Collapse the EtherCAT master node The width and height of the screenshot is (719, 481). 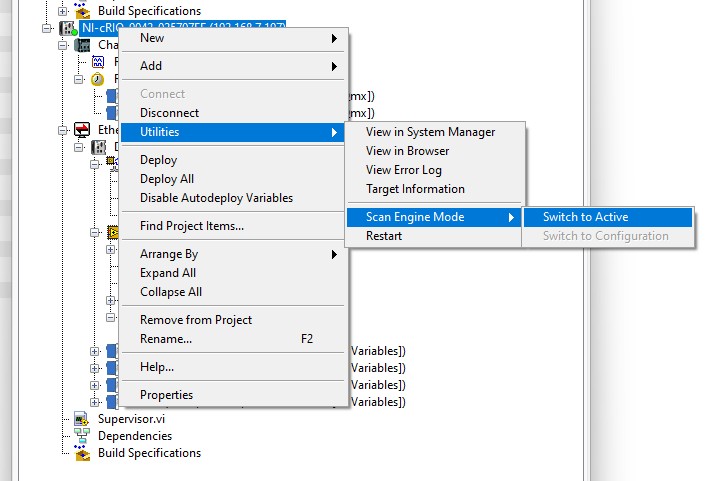tap(62, 130)
